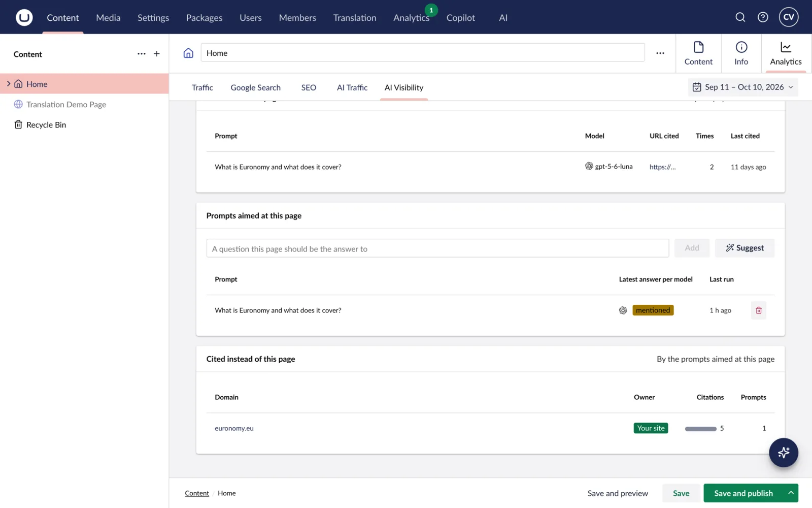Switch to the AI Traffic tab
Viewport: 812px width, 508px height.
(352, 87)
